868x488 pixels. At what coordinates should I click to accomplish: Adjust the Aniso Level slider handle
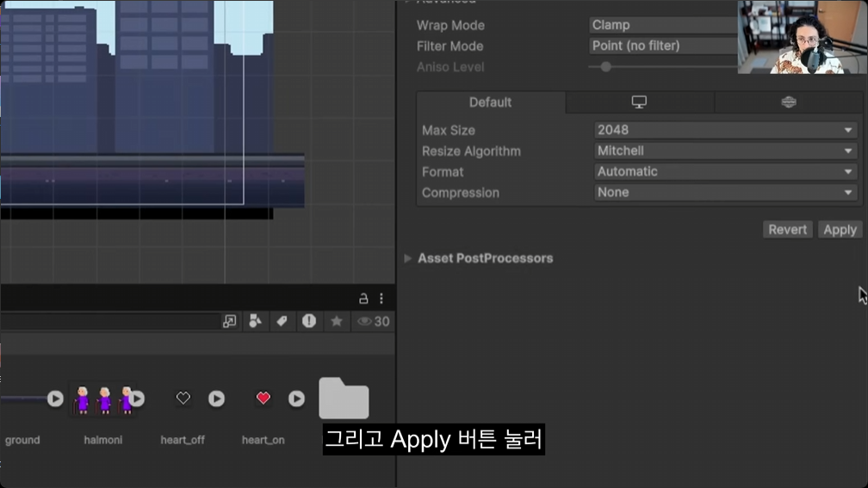point(605,67)
